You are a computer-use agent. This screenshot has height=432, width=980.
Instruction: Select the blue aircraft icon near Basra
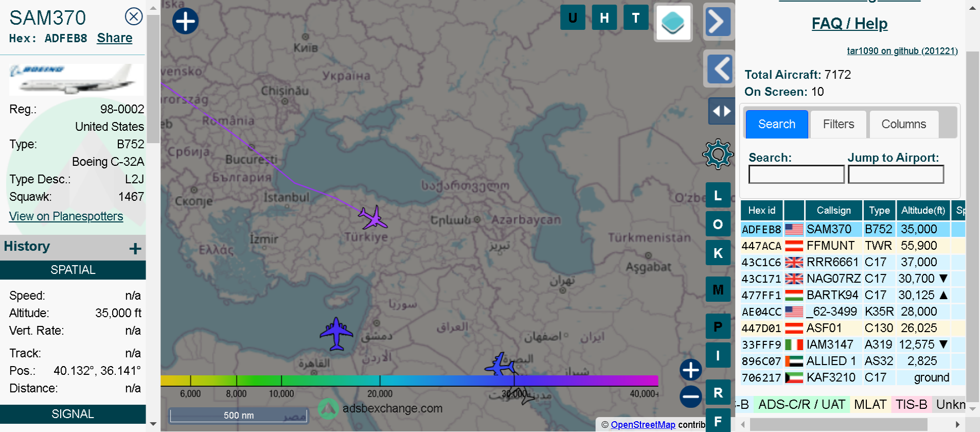tap(500, 365)
